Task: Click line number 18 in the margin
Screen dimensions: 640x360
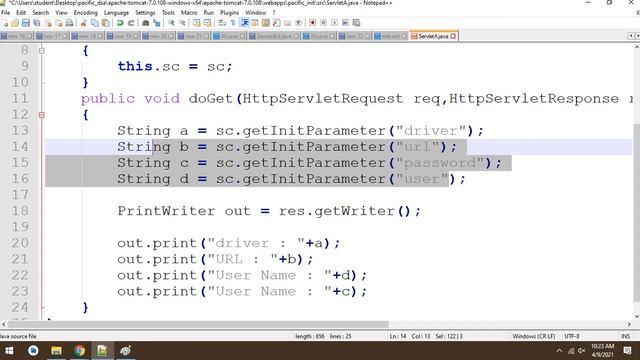Action: pos(20,211)
